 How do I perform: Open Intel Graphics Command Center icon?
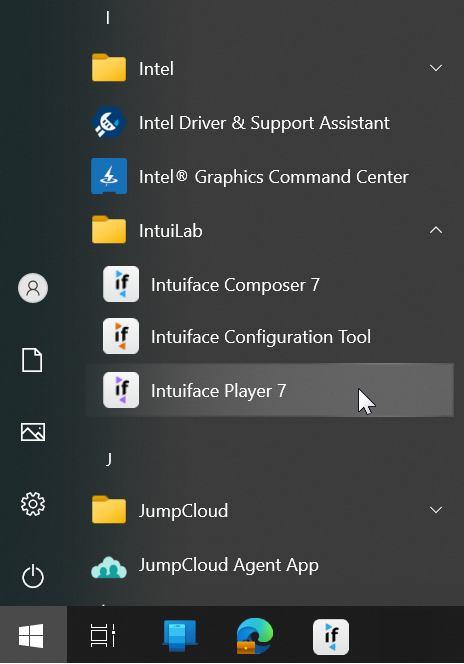tap(109, 176)
